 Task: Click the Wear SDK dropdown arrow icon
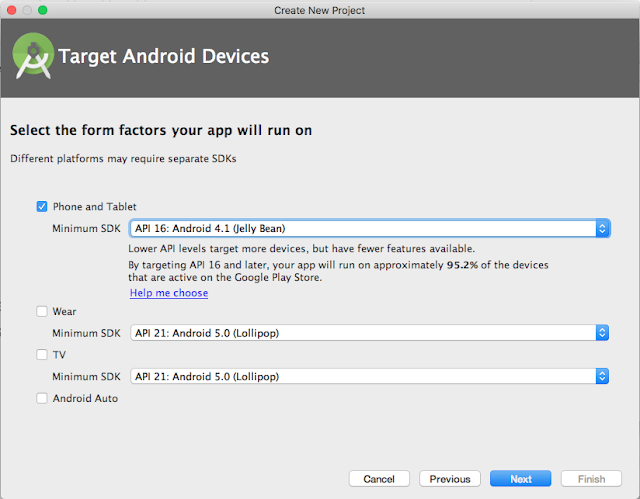602,333
